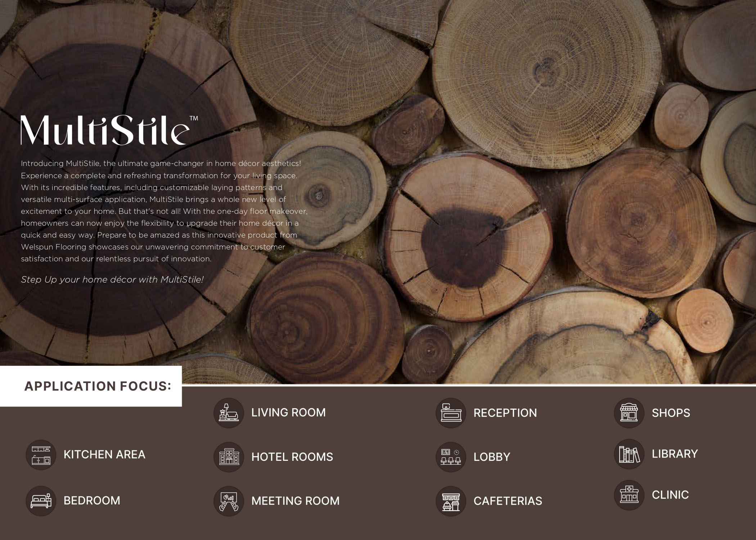This screenshot has width=756, height=540.
Task: Click the TM trademark symbol
Action: click(x=194, y=118)
